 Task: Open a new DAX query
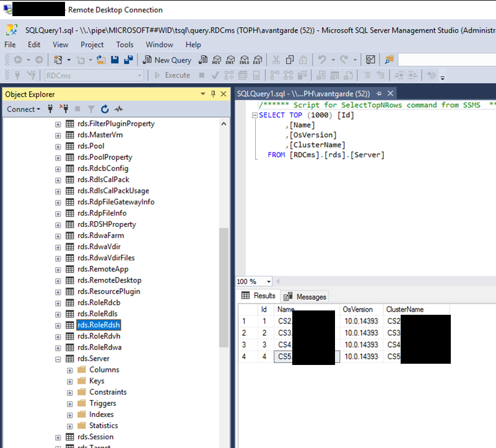click(258, 59)
